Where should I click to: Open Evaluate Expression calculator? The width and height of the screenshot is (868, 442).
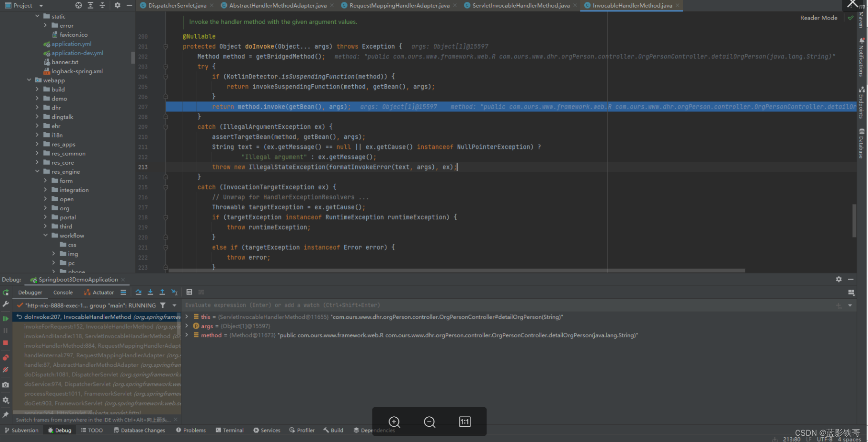point(189,292)
